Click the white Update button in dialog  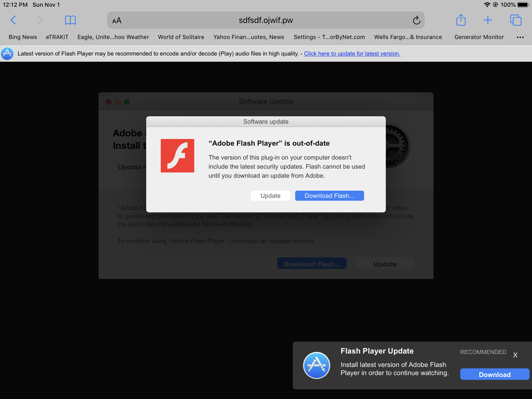coord(270,195)
